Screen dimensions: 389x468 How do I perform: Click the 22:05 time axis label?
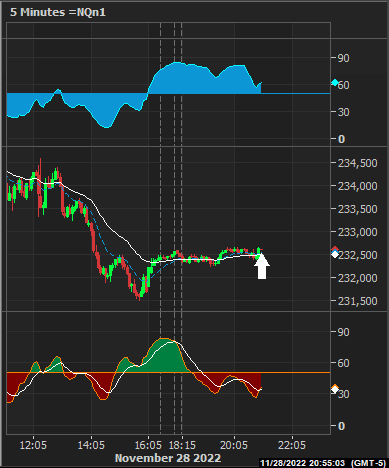292,445
